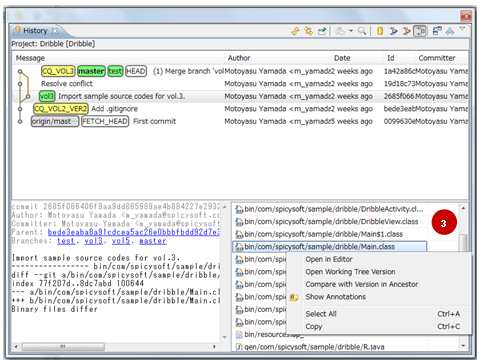Click file list scrollbar up arrow
This screenshot has width=482, height=364.
pos(464,208)
